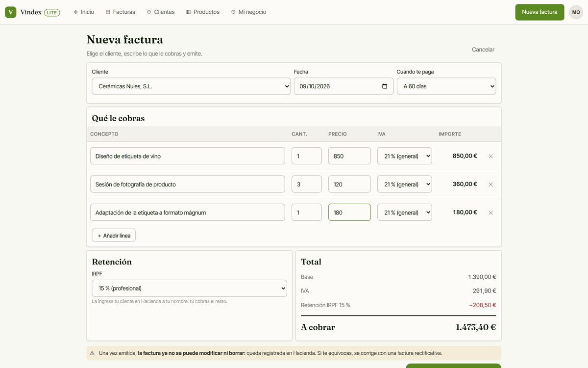Change IVA for the formato mágnum line
588x368 pixels.
click(x=405, y=212)
